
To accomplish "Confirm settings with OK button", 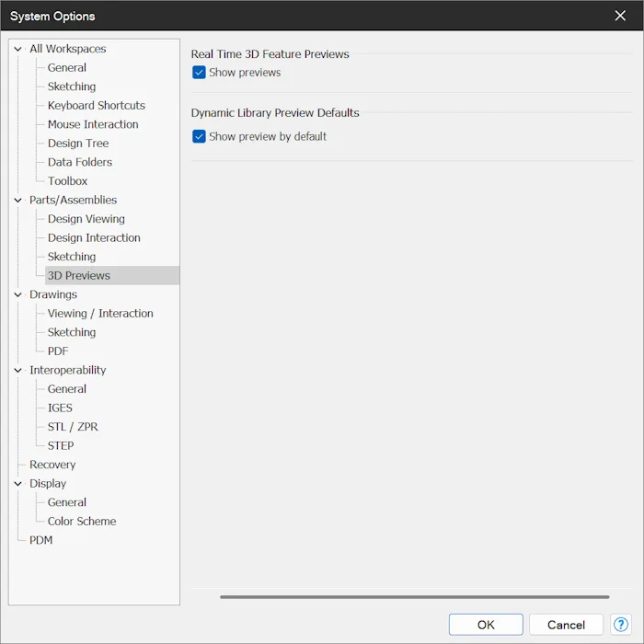I will pyautogui.click(x=486, y=625).
